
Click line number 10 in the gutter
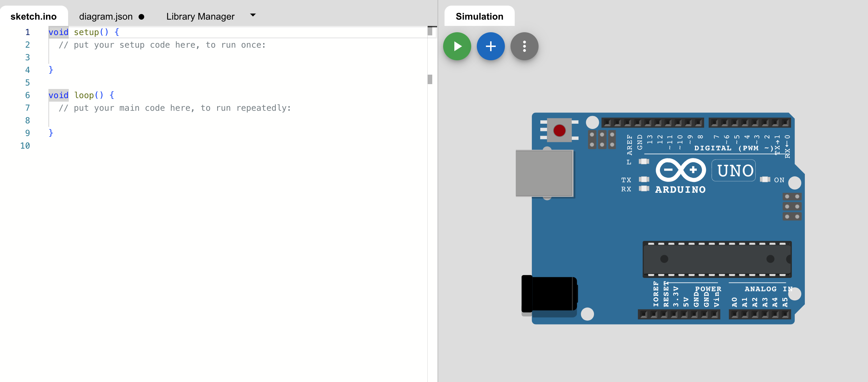point(25,146)
